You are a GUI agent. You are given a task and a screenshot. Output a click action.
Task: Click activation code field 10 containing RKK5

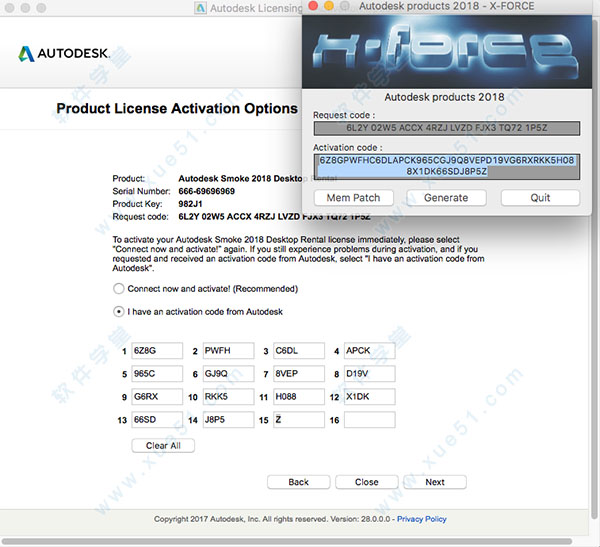coord(228,397)
